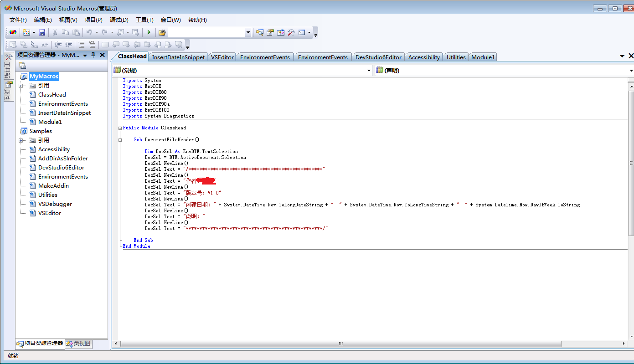Open Redo history dropdown arrow
Image resolution: width=634 pixels, height=364 pixels.
click(x=112, y=32)
